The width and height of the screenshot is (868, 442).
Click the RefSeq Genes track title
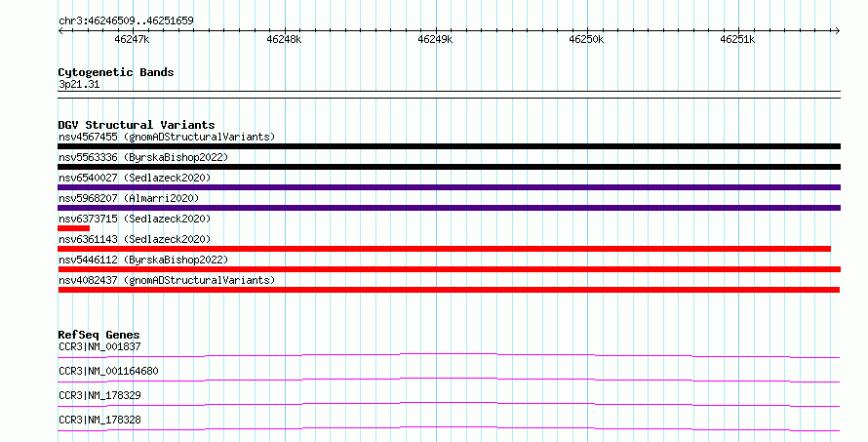pos(99,335)
